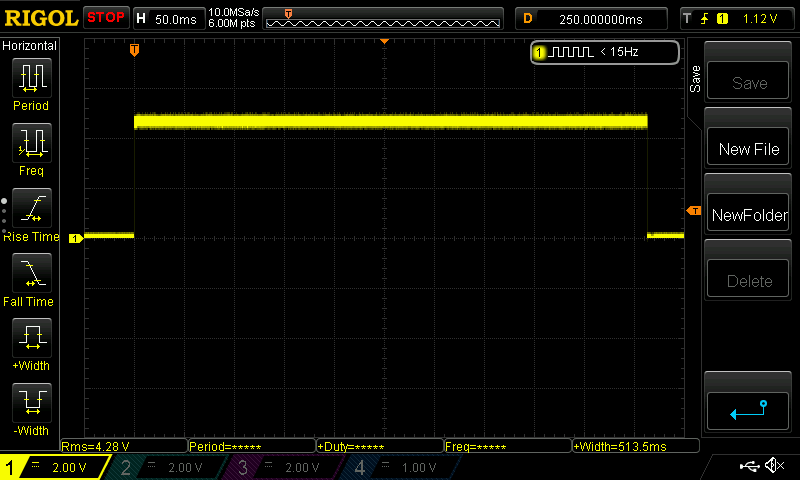The height and width of the screenshot is (480, 800).
Task: Click the NewFolder button
Action: click(749, 214)
